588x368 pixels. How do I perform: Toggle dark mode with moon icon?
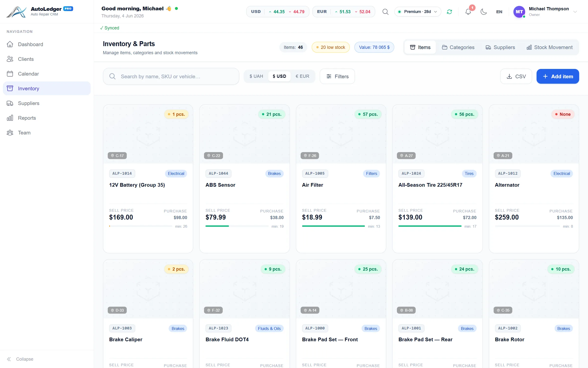pos(484,12)
